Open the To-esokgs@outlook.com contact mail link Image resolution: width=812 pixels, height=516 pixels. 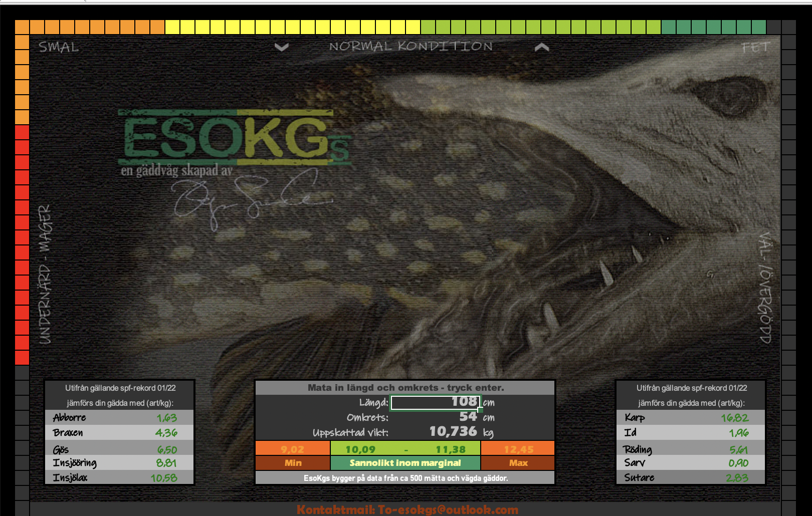point(407,509)
